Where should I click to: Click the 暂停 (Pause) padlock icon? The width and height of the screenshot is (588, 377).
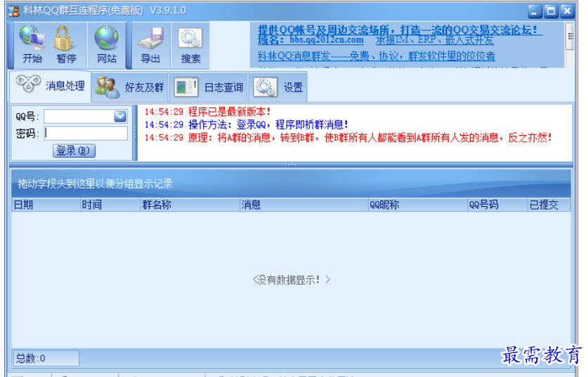click(x=66, y=45)
